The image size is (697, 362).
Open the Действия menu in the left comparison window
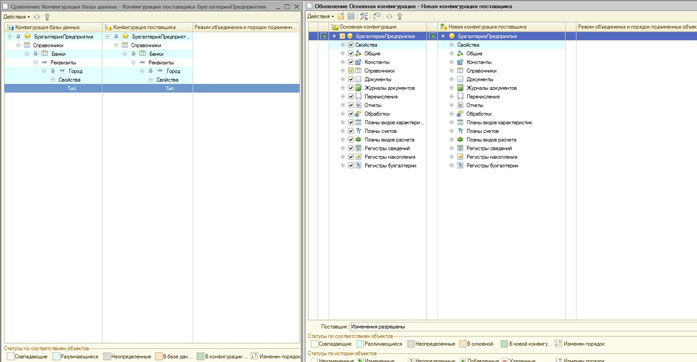click(16, 17)
